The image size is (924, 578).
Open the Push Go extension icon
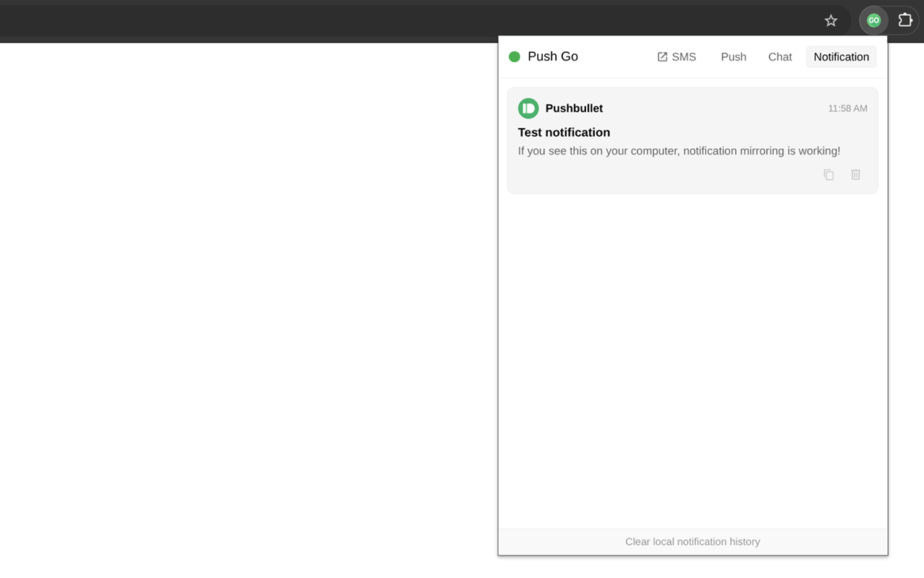tap(873, 20)
